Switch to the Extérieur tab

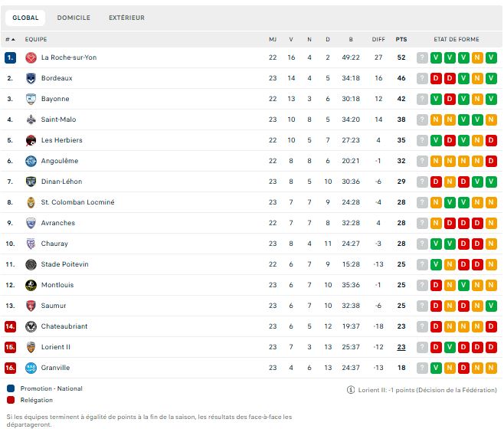click(126, 18)
